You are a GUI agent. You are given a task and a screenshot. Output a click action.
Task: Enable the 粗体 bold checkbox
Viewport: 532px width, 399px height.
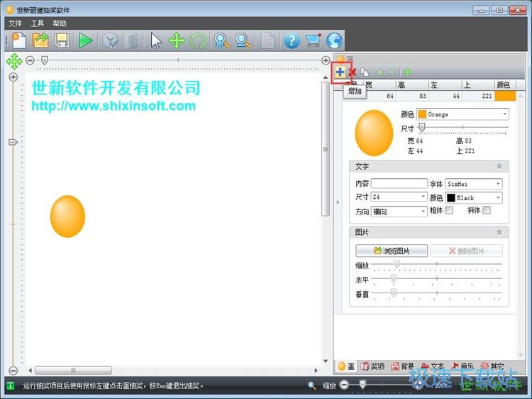tap(449, 211)
